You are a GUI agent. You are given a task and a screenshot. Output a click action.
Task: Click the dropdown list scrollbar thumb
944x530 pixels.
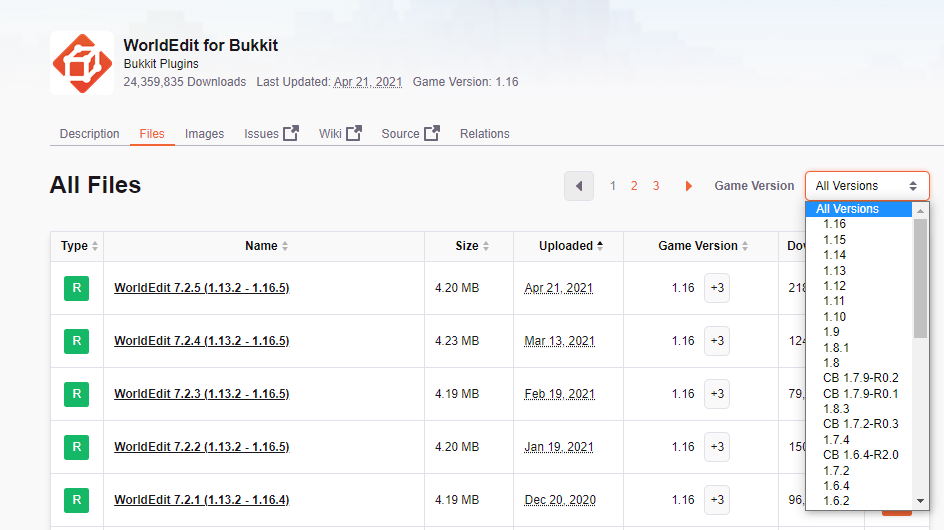click(x=920, y=278)
